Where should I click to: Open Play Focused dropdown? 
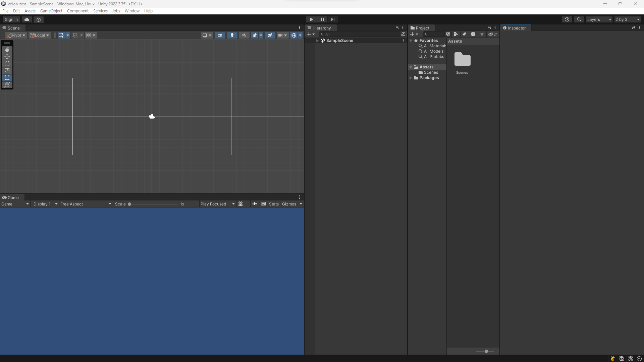217,204
